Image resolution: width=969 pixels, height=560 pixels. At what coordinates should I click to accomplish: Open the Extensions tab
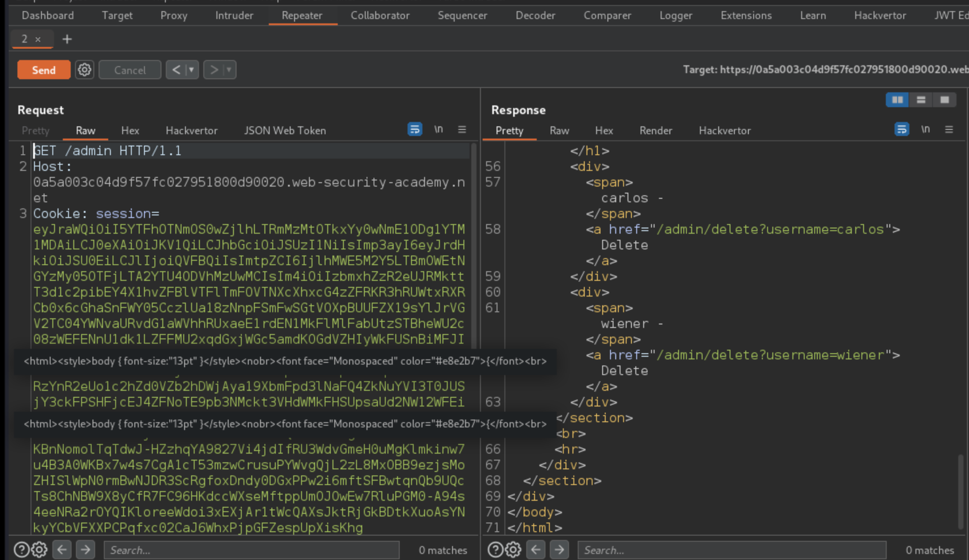746,15
